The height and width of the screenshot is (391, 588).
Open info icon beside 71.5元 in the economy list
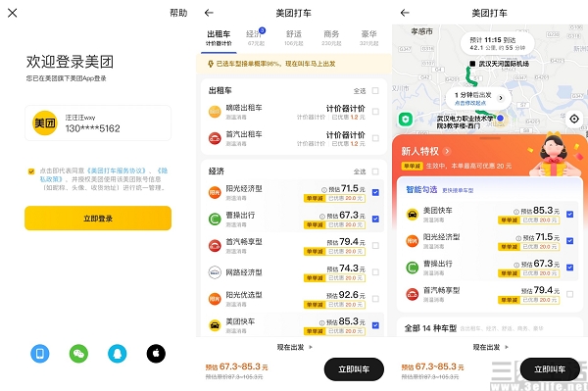[324, 190]
